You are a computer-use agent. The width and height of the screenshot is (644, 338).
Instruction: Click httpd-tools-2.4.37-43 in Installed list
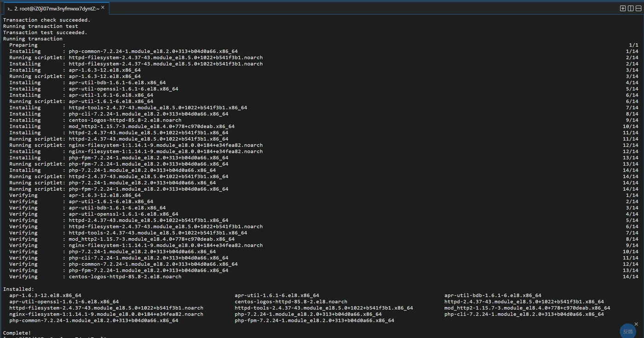coord(324,308)
